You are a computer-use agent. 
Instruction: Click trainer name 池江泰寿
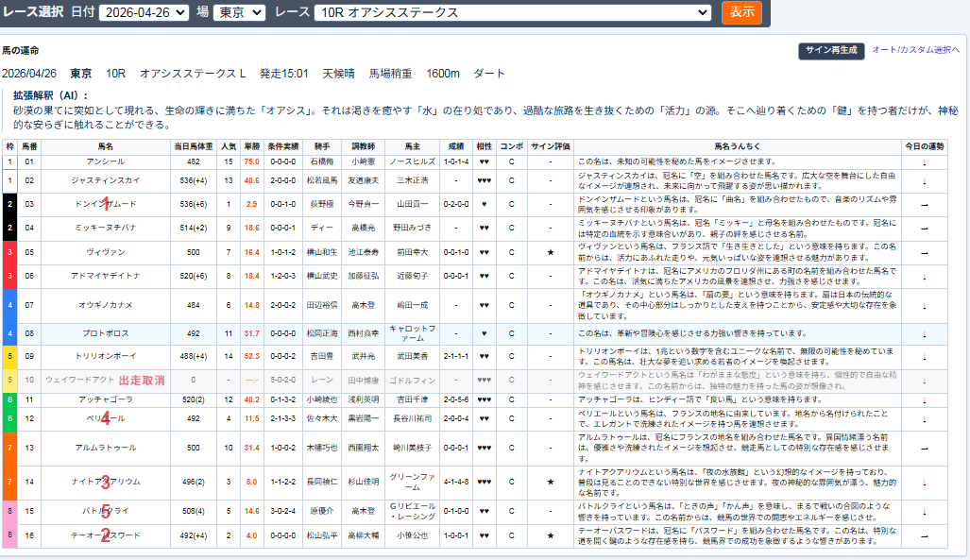click(363, 252)
